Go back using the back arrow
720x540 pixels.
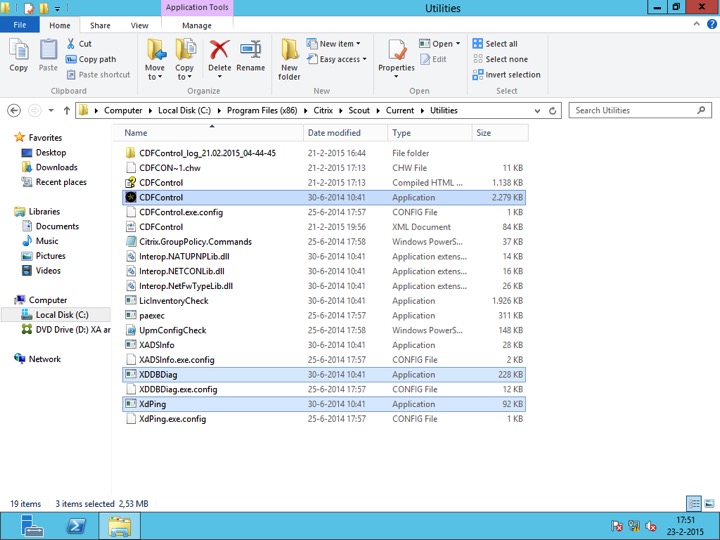click(14, 110)
